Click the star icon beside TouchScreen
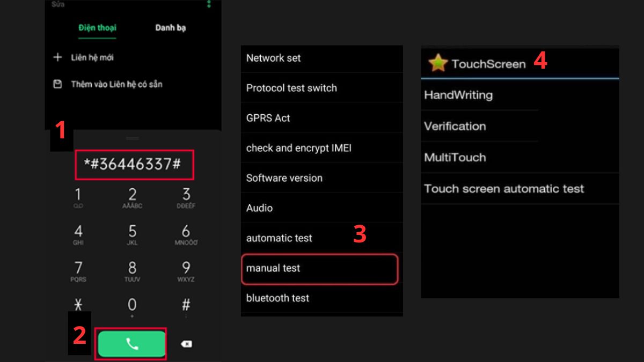 click(437, 63)
